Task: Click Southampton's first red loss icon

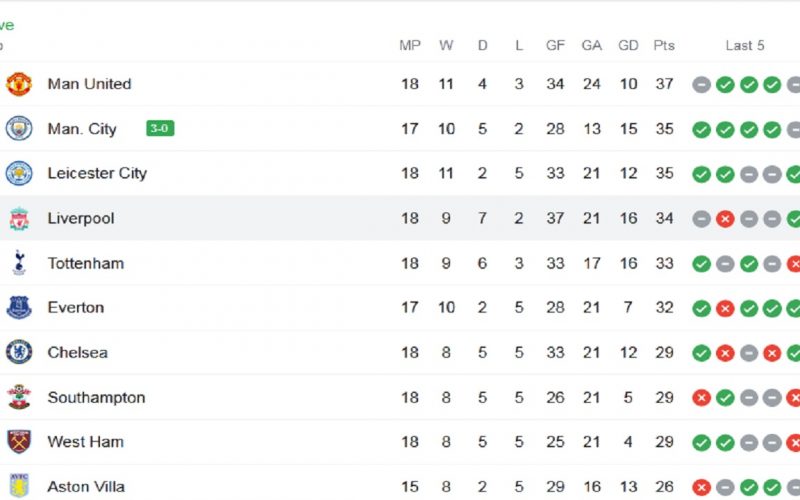Action: [x=702, y=398]
